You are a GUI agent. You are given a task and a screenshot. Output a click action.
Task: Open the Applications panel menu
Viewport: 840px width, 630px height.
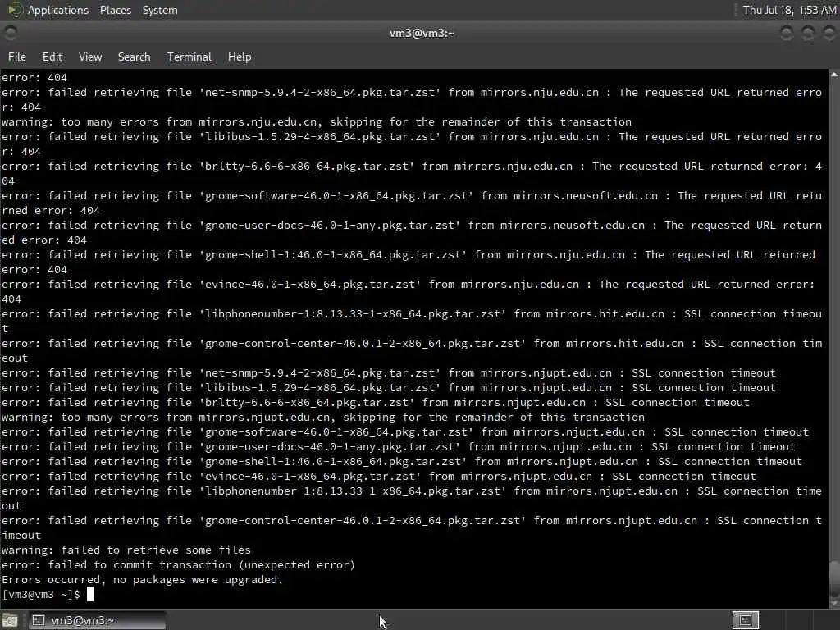point(58,10)
